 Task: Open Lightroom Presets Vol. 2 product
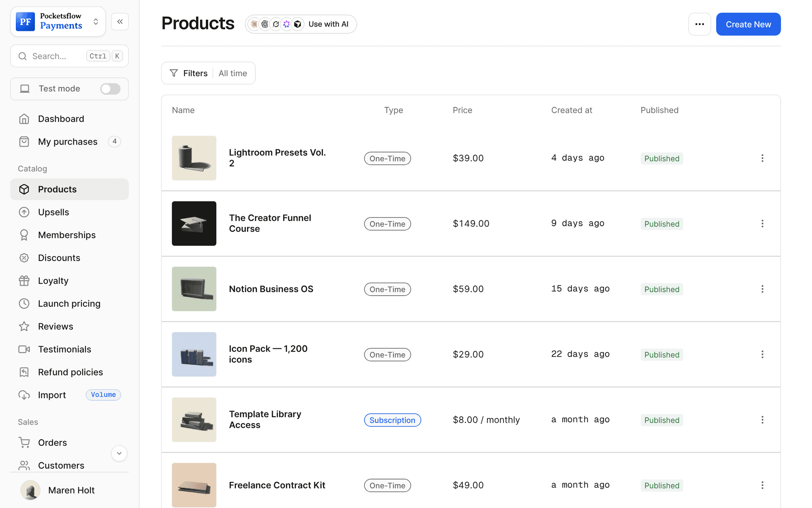pos(278,158)
